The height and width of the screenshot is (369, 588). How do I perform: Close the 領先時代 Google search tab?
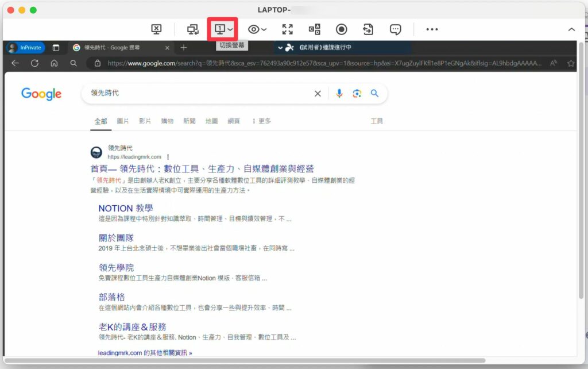167,48
